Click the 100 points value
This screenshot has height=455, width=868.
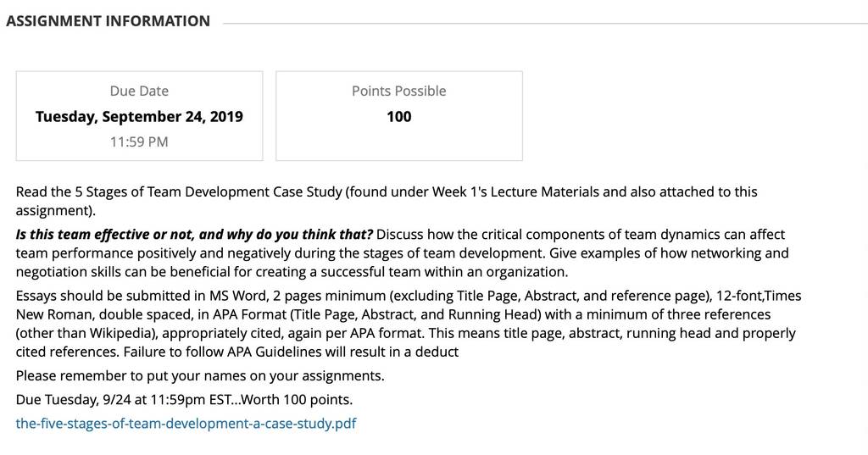pos(398,116)
